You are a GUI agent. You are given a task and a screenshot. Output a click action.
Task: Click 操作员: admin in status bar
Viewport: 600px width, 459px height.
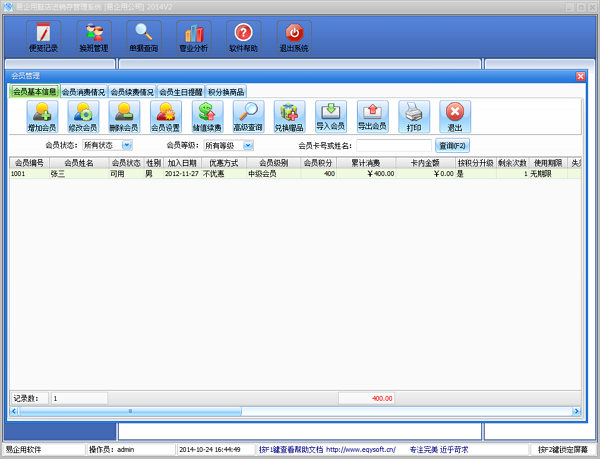(111, 449)
